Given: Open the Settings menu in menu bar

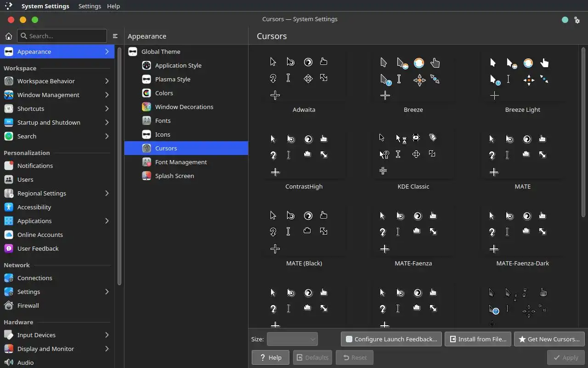Looking at the screenshot, I should tap(90, 6).
